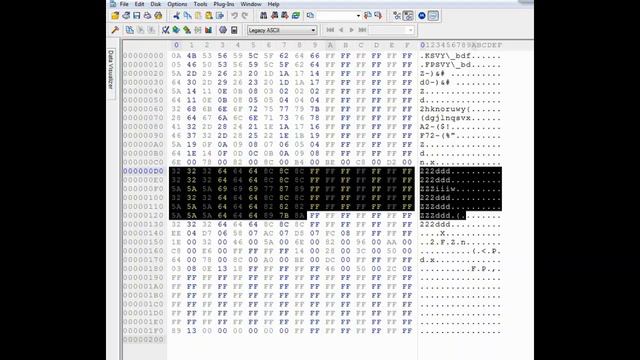Click the Undo arrow icon
This screenshot has width=640, height=360.
pyautogui.click(x=234, y=16)
